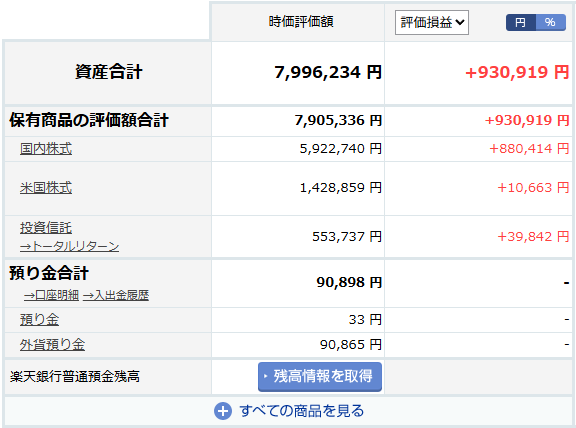Open the →入出金履歴 link
The image size is (576, 428).
pos(116,295)
